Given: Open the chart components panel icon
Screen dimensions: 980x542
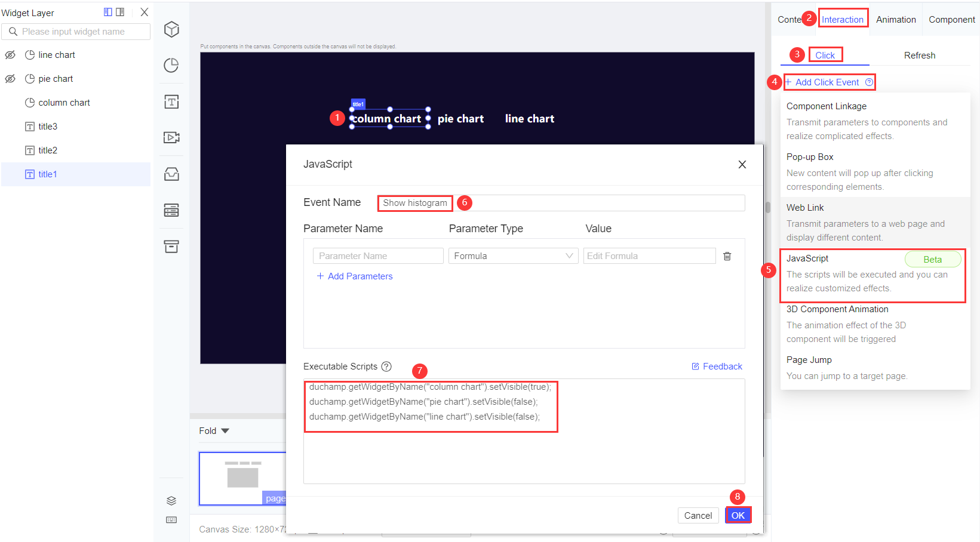Looking at the screenshot, I should [x=171, y=66].
